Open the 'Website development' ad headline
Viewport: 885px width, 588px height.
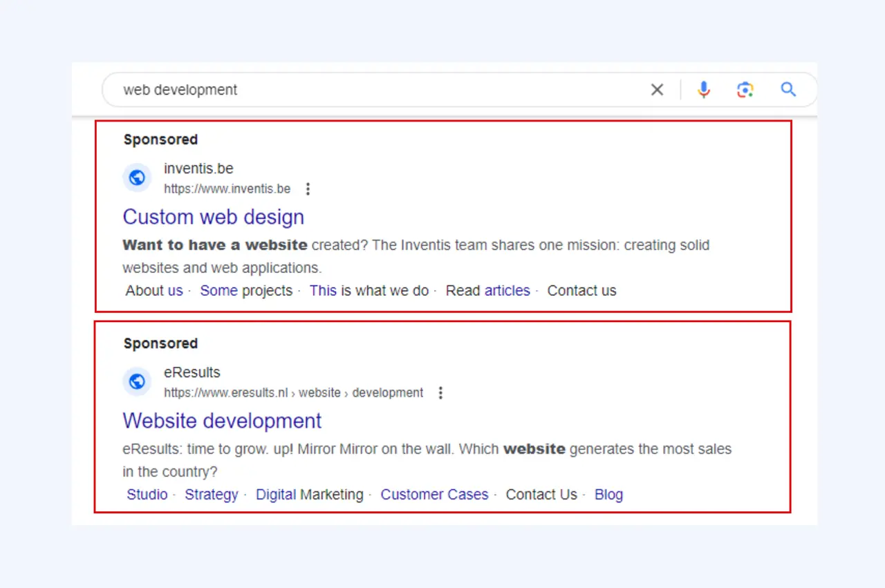coord(222,421)
